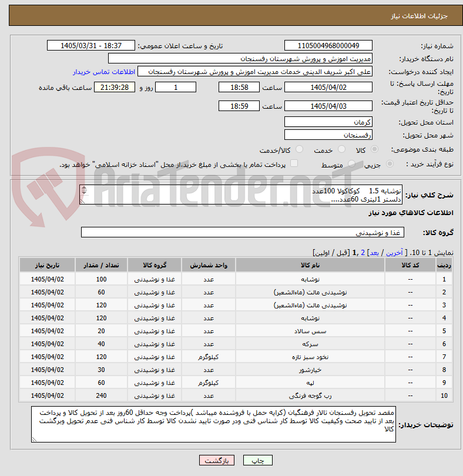The image size is (463, 476).
Task: Click the چاپ print button
Action: (x=258, y=460)
